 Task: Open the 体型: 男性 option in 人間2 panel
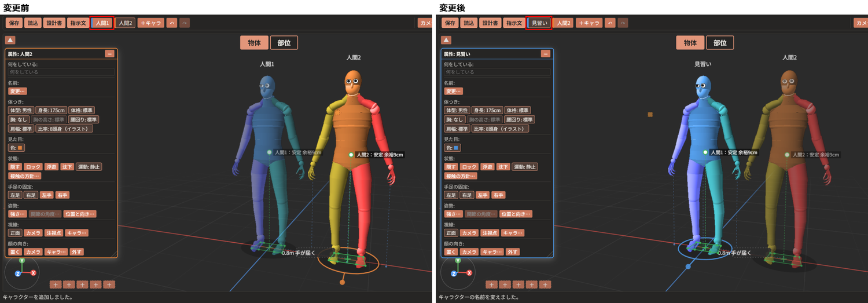pos(21,110)
